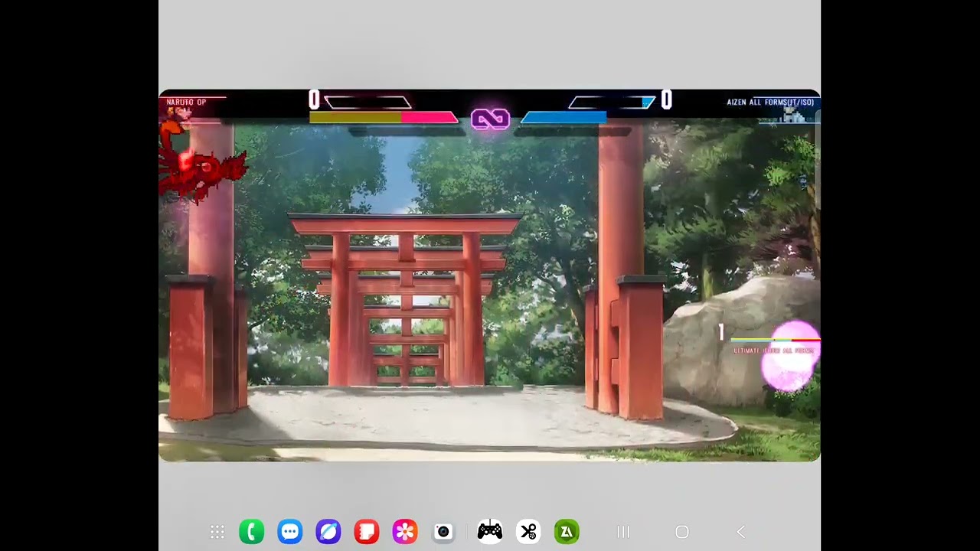Open the green Phone app
The height and width of the screenshot is (551, 980).
252,532
